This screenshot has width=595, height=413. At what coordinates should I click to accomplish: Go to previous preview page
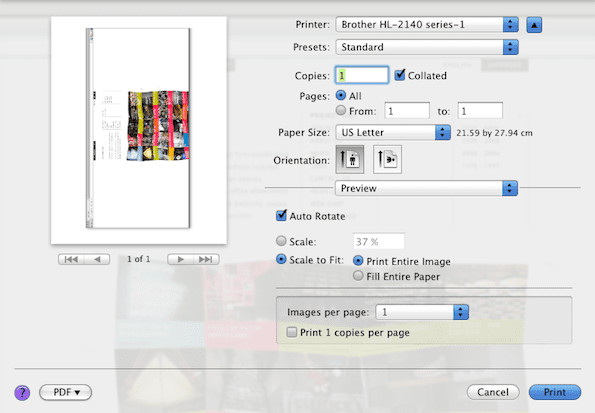(x=97, y=259)
